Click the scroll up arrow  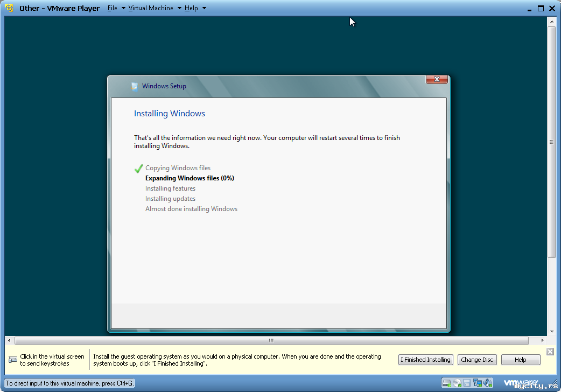[x=551, y=22]
